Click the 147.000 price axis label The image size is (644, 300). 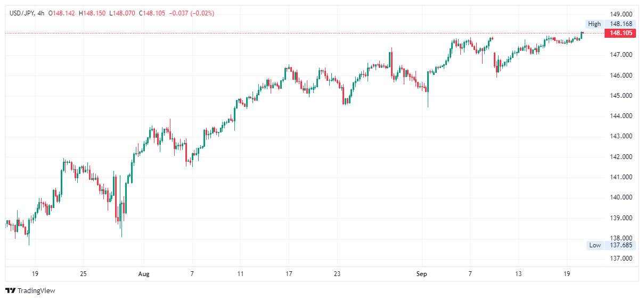point(621,55)
